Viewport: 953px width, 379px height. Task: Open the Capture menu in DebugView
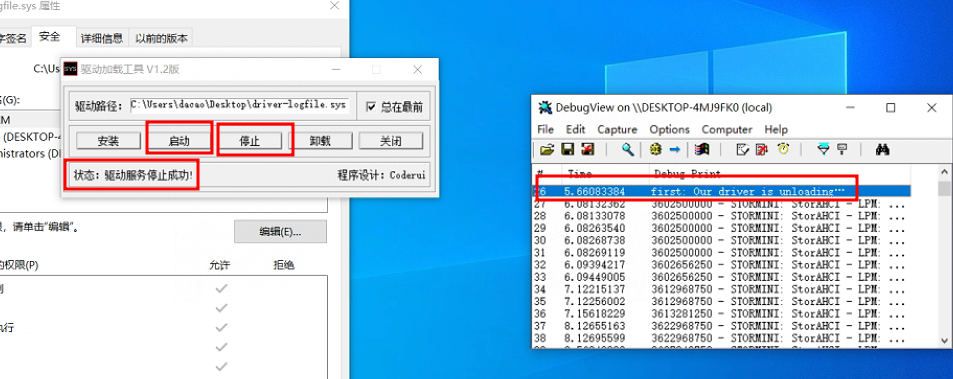click(618, 129)
